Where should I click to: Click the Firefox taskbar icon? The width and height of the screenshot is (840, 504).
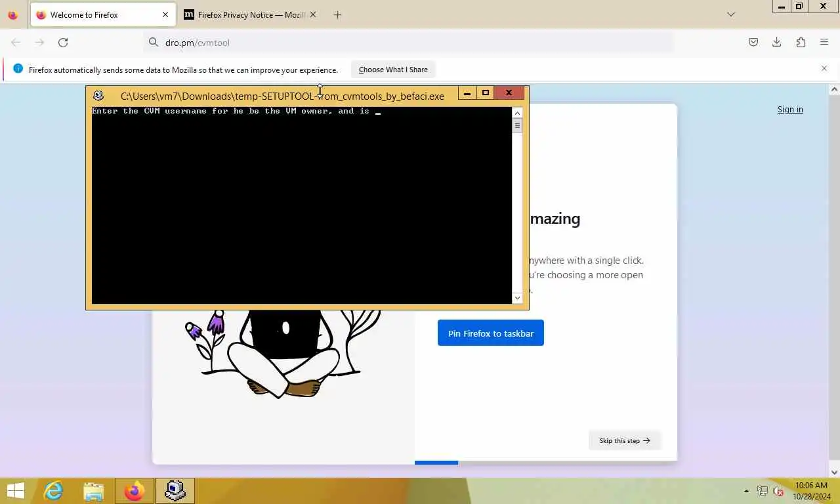pyautogui.click(x=135, y=491)
